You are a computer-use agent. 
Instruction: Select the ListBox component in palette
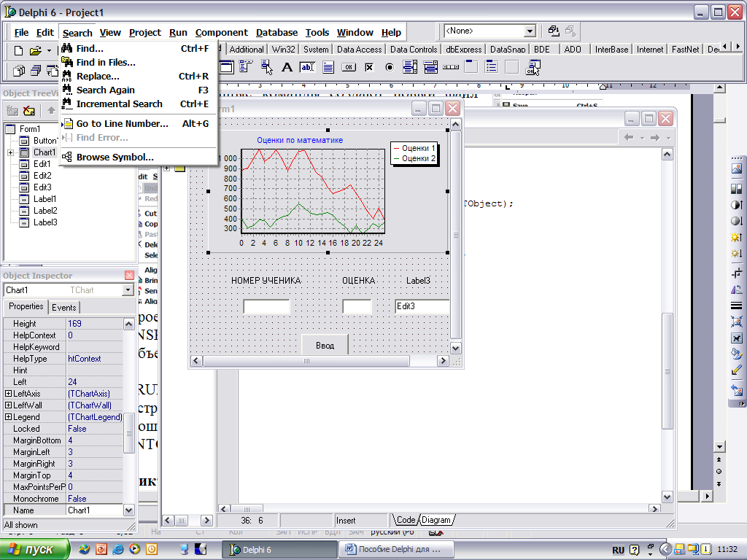point(410,67)
